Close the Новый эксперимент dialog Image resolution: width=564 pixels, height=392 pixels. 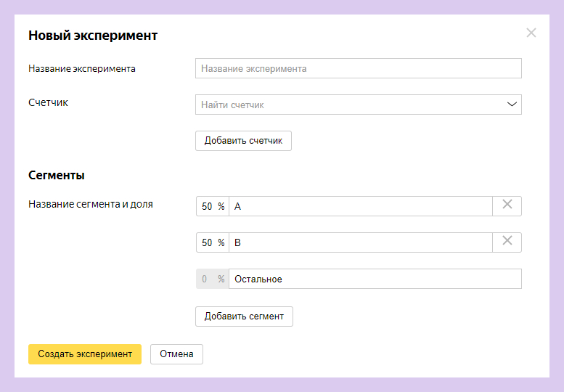pyautogui.click(x=531, y=33)
